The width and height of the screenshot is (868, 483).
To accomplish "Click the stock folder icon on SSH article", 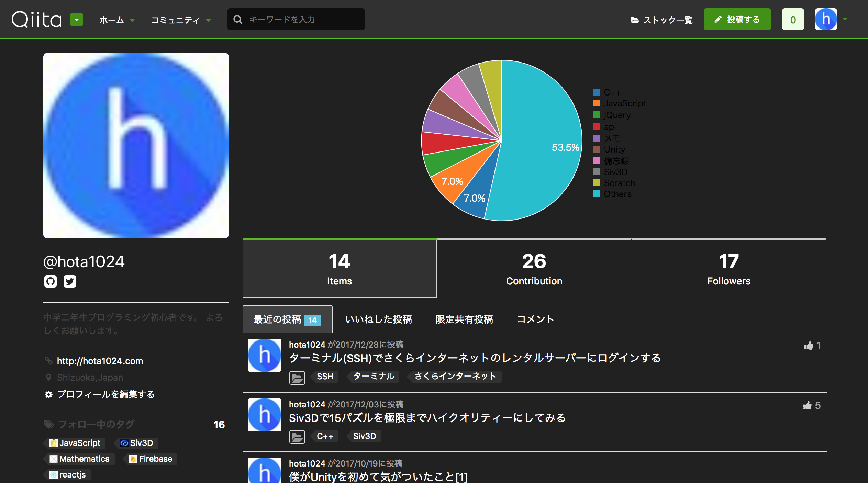I will (297, 377).
